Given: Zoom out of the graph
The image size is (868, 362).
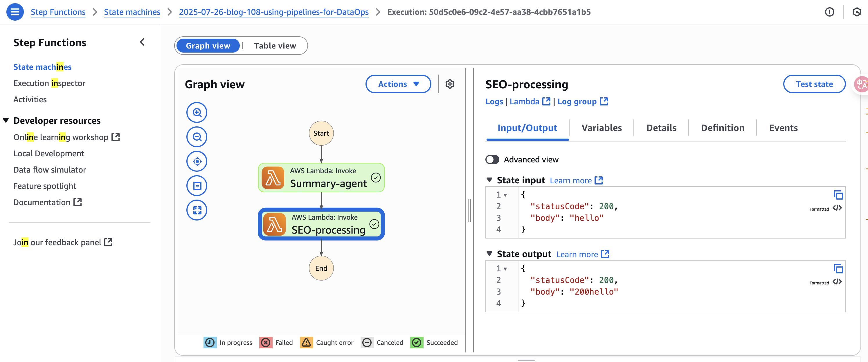Looking at the screenshot, I should coord(197,137).
